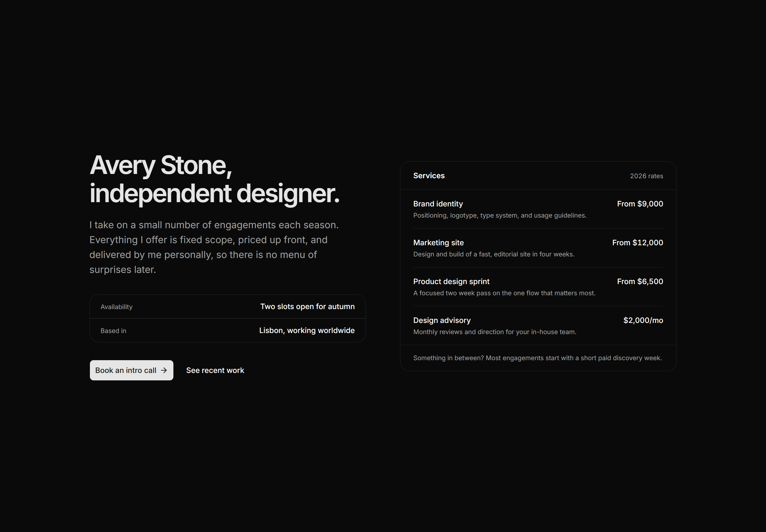Click the Based in label
This screenshot has height=532, width=766.
113,331
